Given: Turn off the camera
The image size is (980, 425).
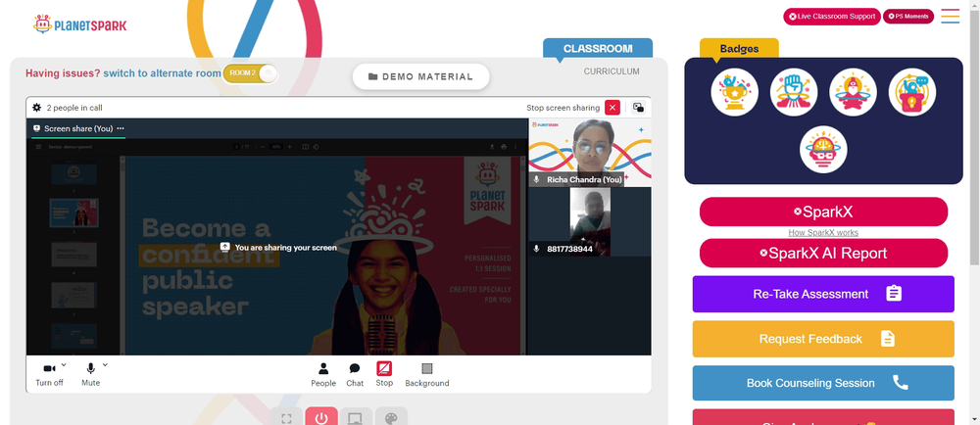Looking at the screenshot, I should [49, 374].
